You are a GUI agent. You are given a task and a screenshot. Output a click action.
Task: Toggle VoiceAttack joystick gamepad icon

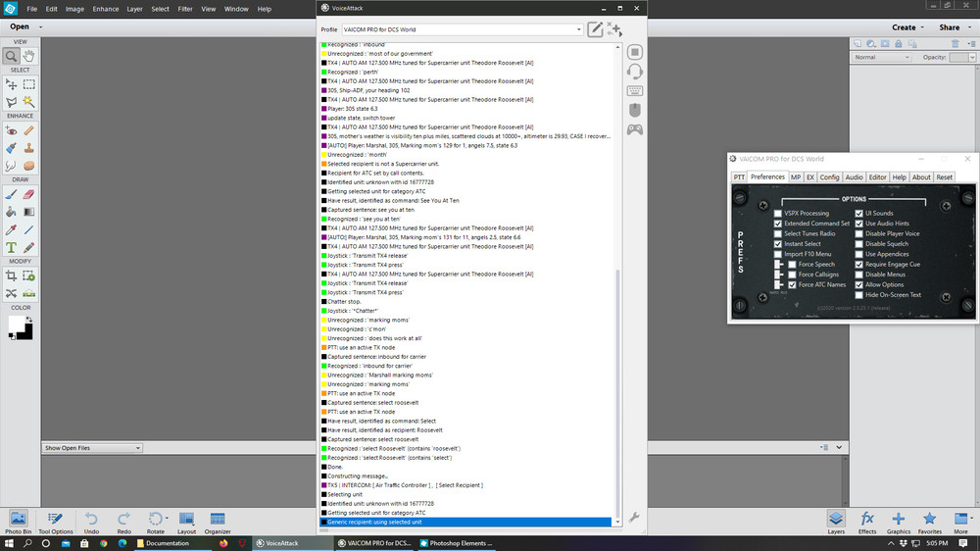pos(634,129)
